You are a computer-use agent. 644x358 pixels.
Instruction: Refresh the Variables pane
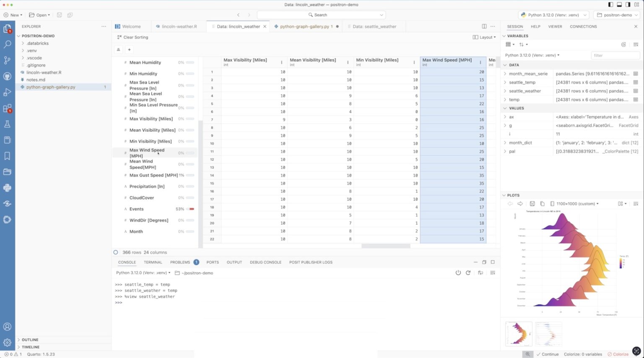pos(623,44)
